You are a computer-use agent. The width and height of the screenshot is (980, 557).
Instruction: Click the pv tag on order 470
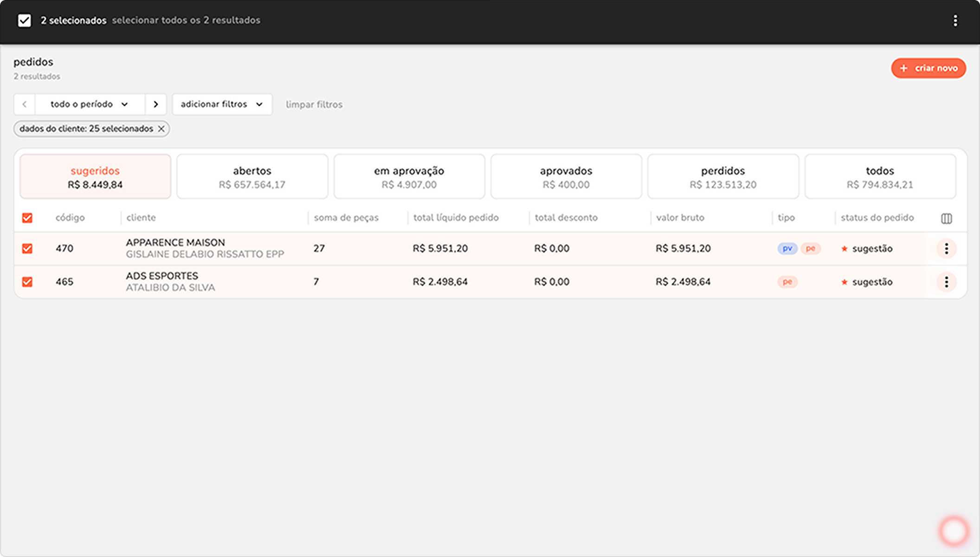(x=787, y=248)
